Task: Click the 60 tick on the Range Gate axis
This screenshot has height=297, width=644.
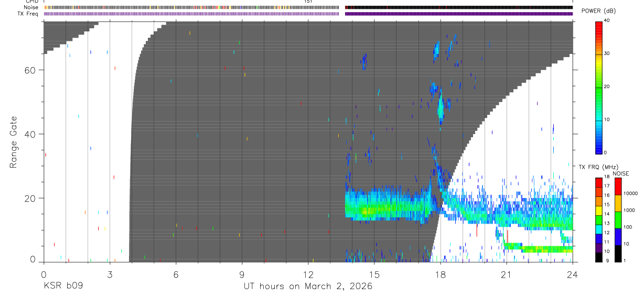Action: tap(30, 70)
